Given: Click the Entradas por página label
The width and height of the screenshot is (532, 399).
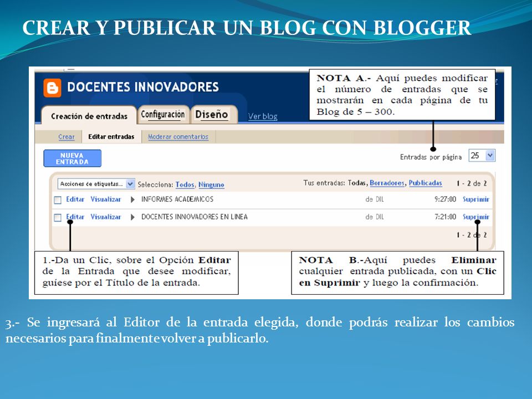Looking at the screenshot, I should tap(431, 157).
